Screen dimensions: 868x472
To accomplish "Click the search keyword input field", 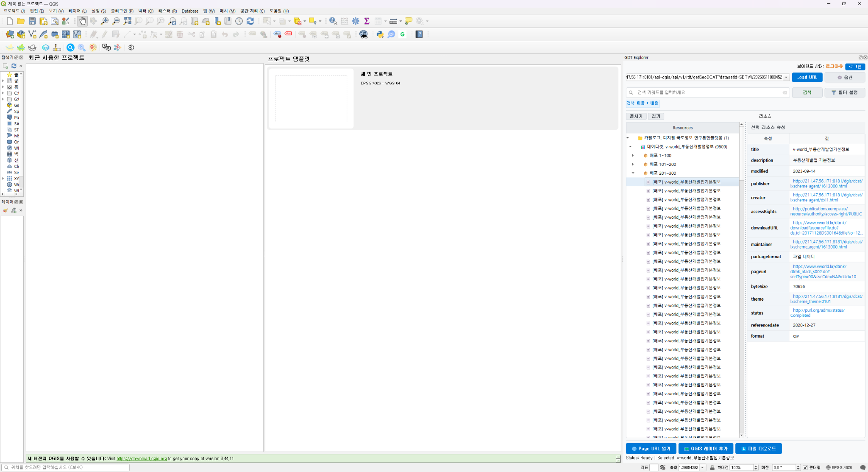I will [x=708, y=92].
